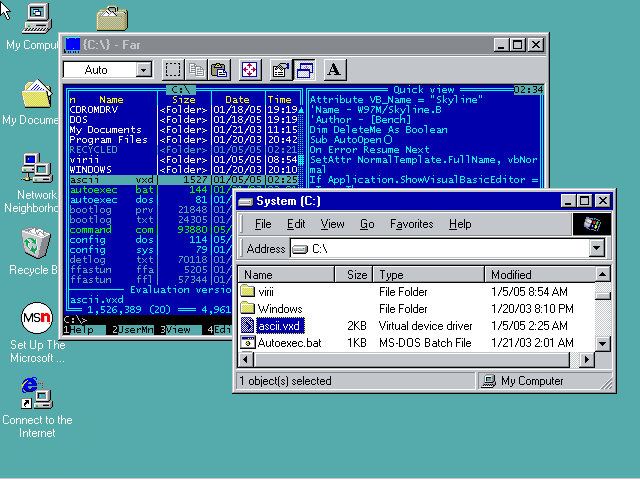Screen dimensions: 640x480
Task: Click the Far window title bar system icon
Action: click(x=72, y=44)
